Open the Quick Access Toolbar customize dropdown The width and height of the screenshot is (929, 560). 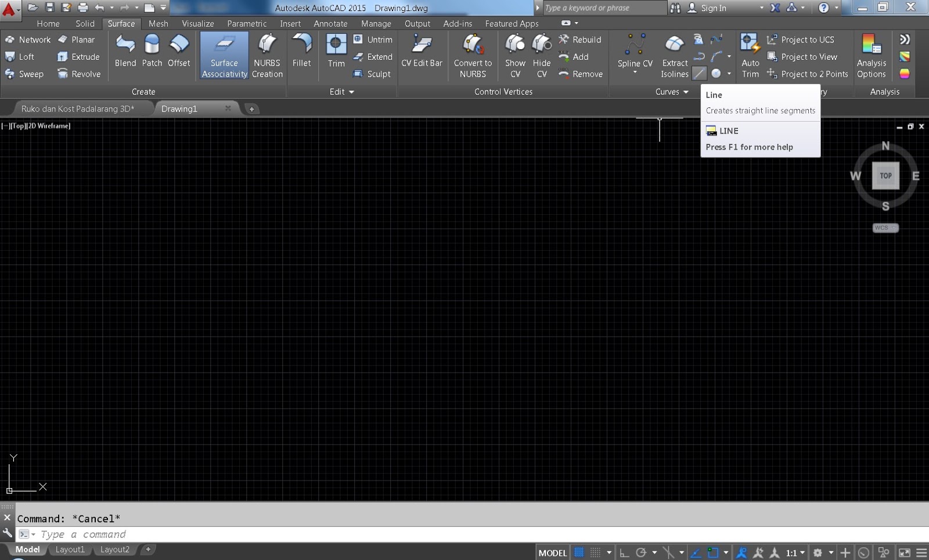164,8
